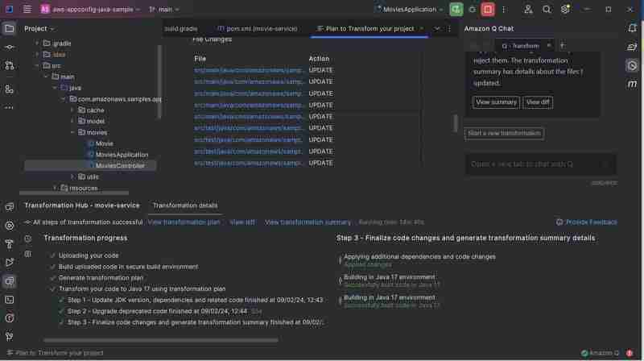This screenshot has height=361, width=644.
Task: Select Plan to Transform your project tab
Action: [x=369, y=28]
